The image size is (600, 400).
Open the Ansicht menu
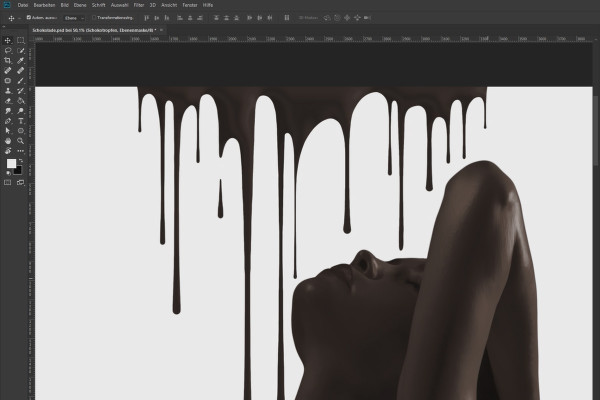click(169, 5)
